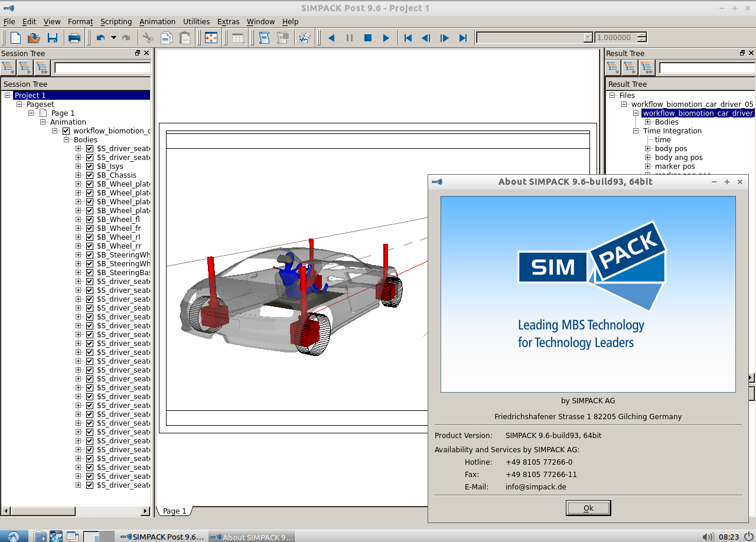Click the Print icon in the toolbar
This screenshot has width=756, height=542.
tap(74, 38)
